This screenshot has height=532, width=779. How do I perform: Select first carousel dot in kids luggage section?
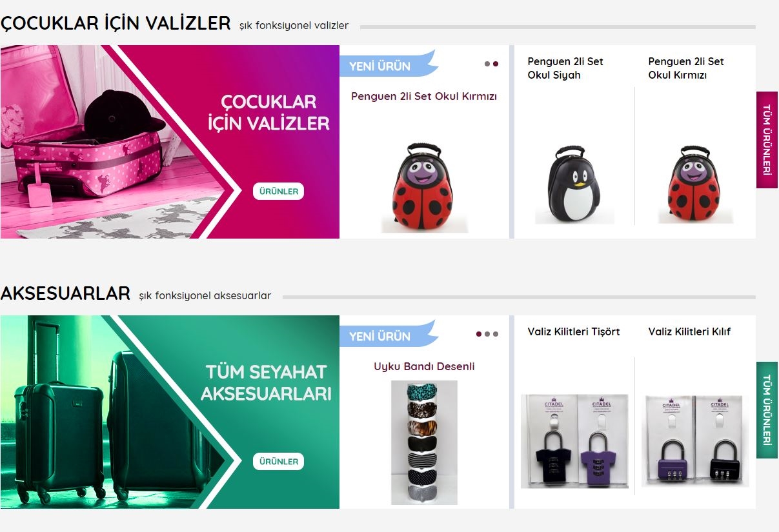pos(487,64)
